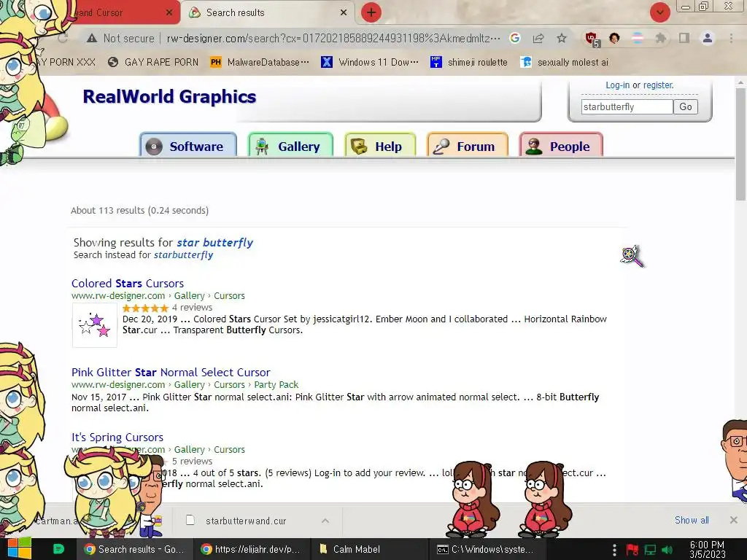This screenshot has width=747, height=560.
Task: Share this page via share icon
Action: tap(538, 38)
